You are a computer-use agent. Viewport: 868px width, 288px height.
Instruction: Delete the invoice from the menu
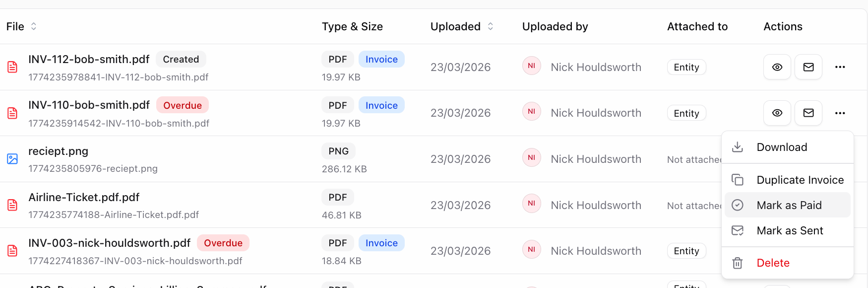pyautogui.click(x=773, y=263)
